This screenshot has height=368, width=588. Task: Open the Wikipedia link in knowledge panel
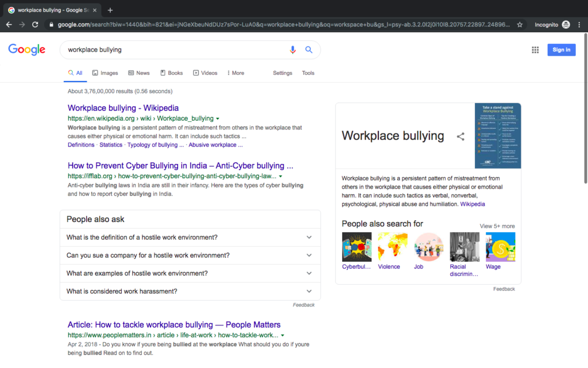coord(473,204)
